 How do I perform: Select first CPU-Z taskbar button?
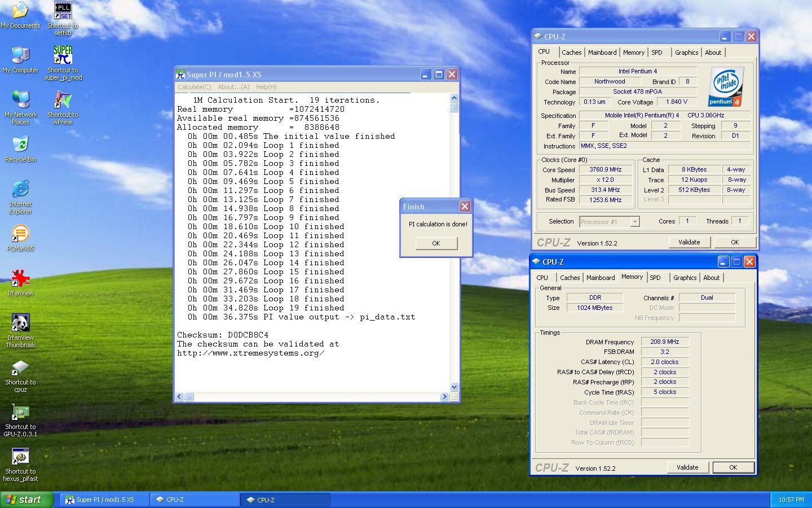[x=195, y=500]
